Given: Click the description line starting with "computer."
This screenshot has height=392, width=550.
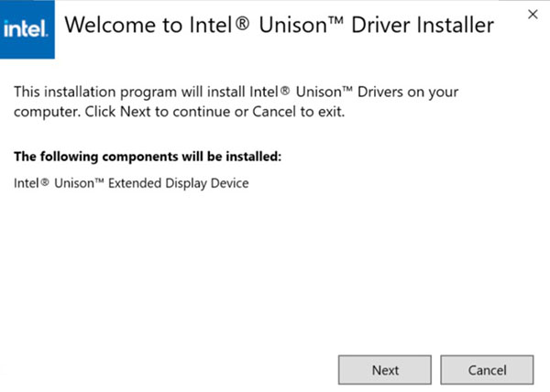Looking at the screenshot, I should tap(179, 112).
